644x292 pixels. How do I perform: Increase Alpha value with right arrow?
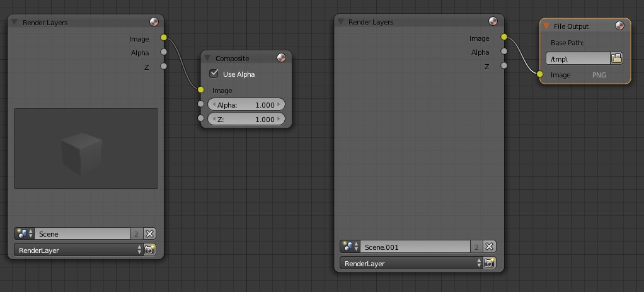279,104
